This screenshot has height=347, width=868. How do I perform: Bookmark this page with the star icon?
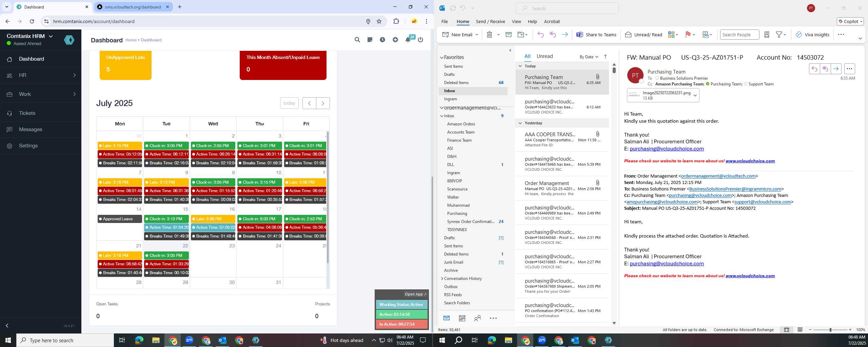[379, 21]
